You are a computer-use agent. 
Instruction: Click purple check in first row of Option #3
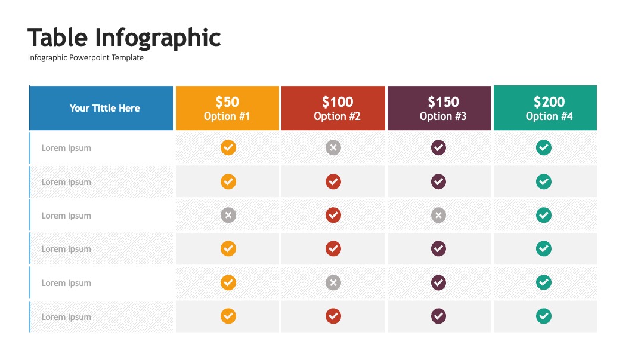tap(438, 147)
